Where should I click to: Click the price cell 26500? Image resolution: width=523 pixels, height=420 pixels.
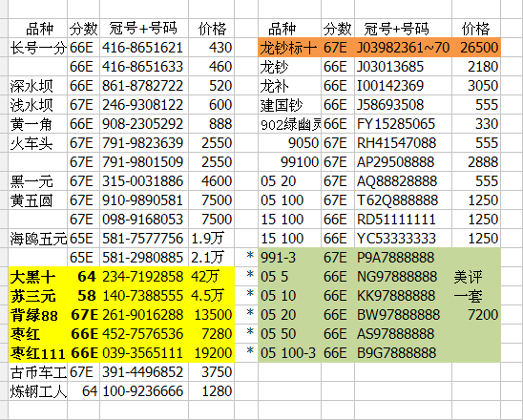pos(476,48)
